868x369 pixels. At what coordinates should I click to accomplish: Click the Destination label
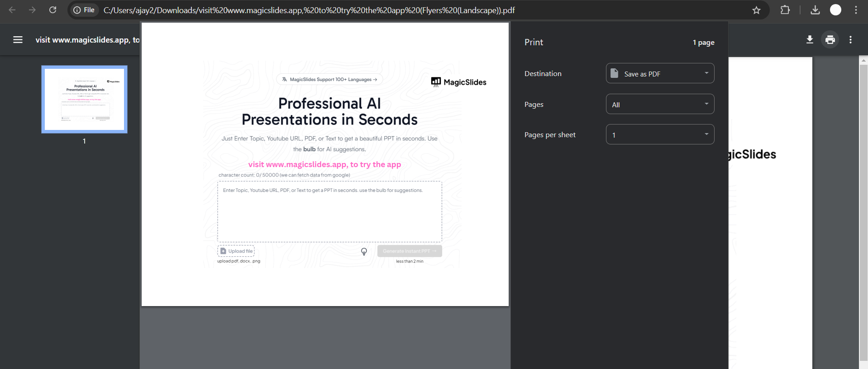click(x=543, y=73)
